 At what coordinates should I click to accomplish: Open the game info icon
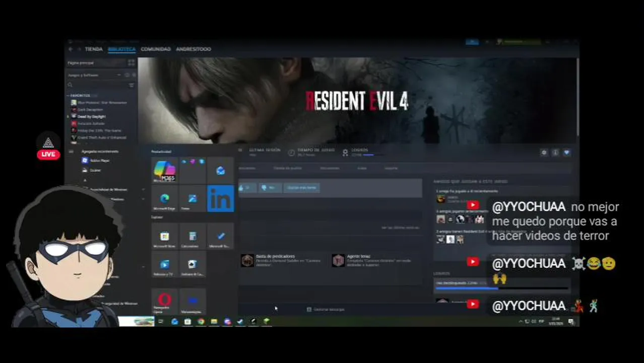[x=555, y=152]
